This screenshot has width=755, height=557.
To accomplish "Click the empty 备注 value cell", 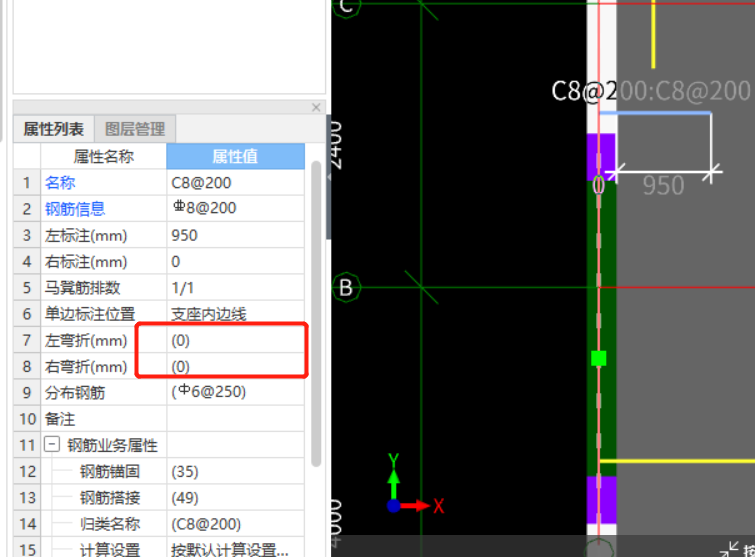I will point(235,419).
